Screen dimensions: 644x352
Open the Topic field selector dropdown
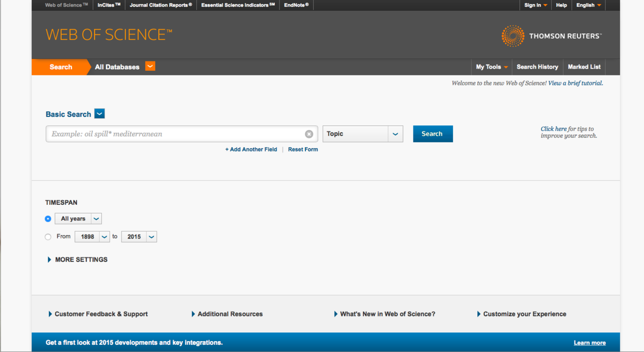click(363, 134)
